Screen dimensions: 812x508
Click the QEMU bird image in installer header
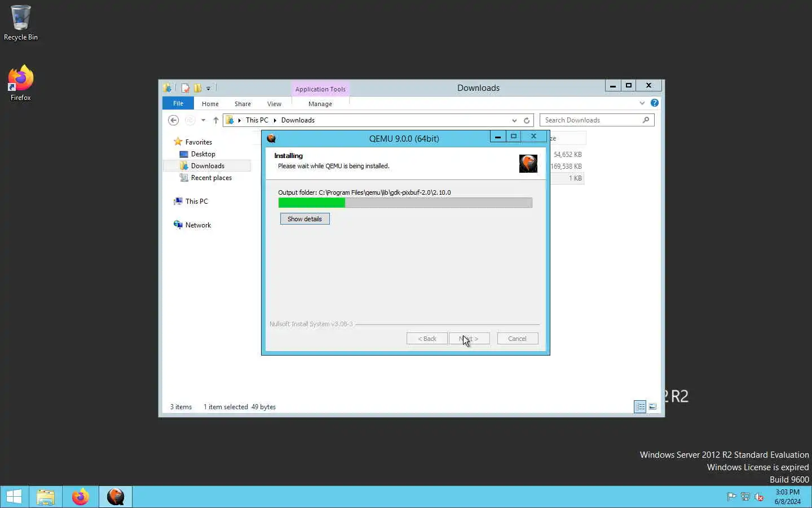point(528,164)
